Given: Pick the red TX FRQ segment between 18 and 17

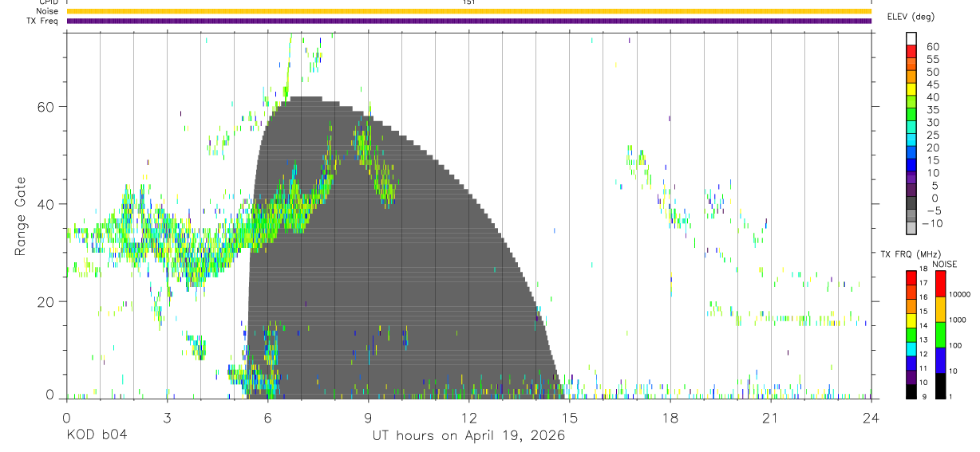Looking at the screenshot, I should [x=911, y=277].
